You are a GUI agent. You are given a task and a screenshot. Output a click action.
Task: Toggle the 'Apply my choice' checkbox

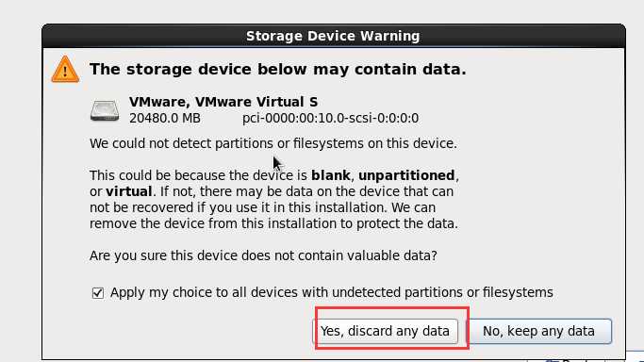pyautogui.click(x=98, y=293)
